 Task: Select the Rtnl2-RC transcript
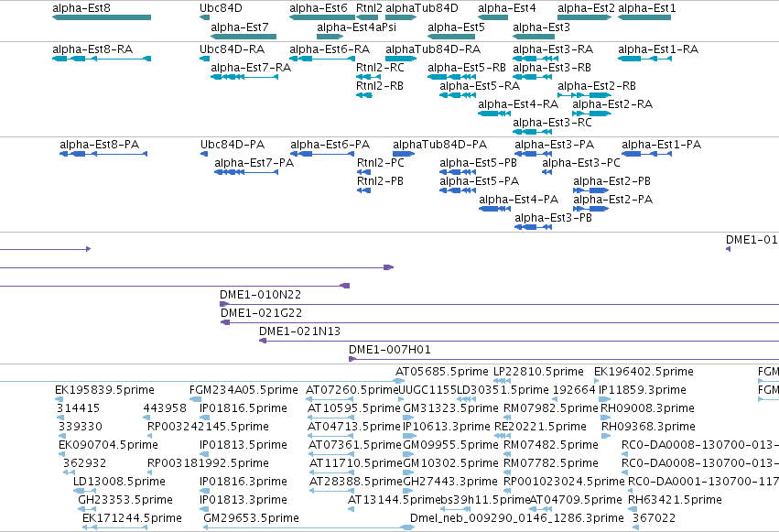368,77
